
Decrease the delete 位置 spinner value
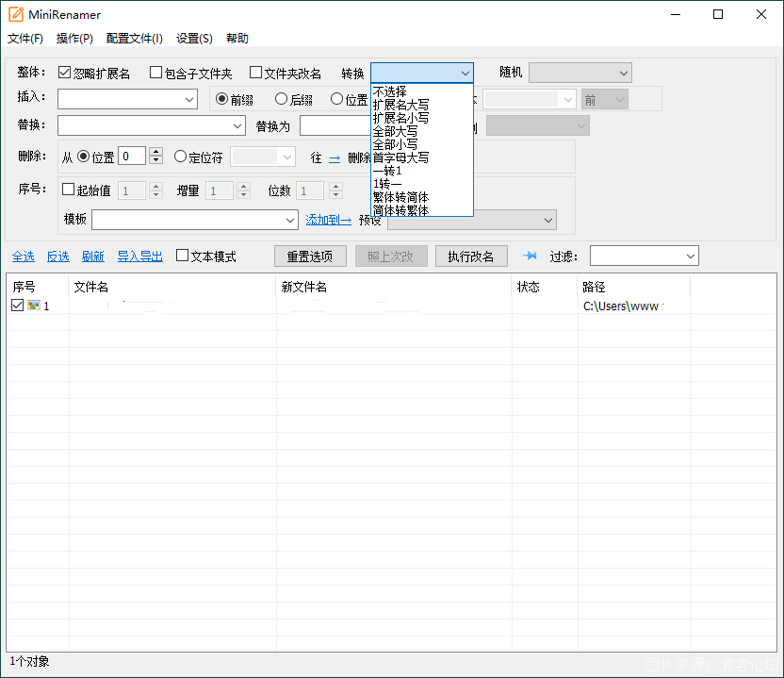(x=156, y=160)
